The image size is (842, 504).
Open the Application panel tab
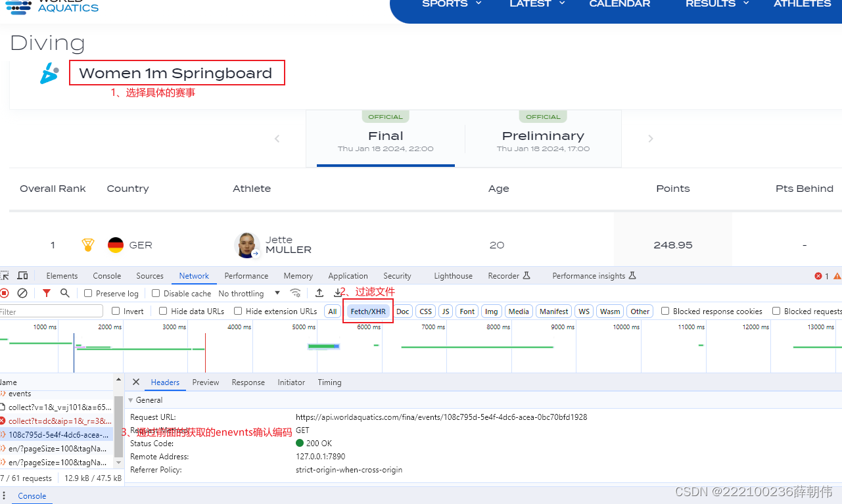(348, 276)
